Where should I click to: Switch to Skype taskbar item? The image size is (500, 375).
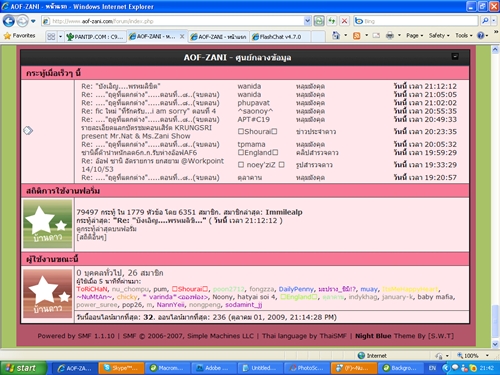[x=121, y=368]
